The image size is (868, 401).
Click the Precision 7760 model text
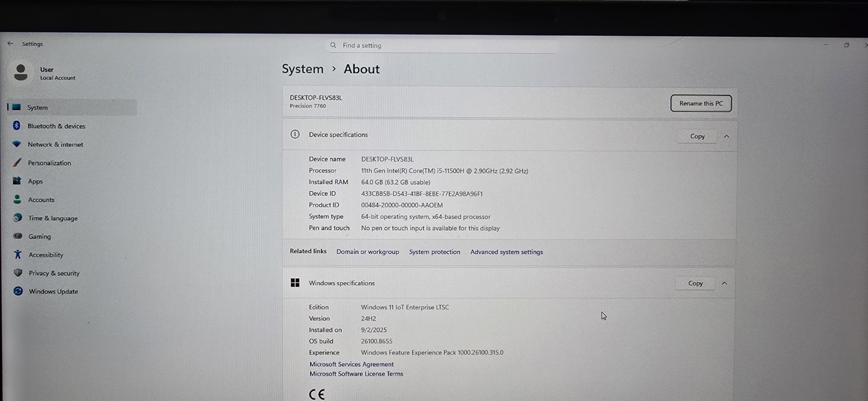(308, 106)
